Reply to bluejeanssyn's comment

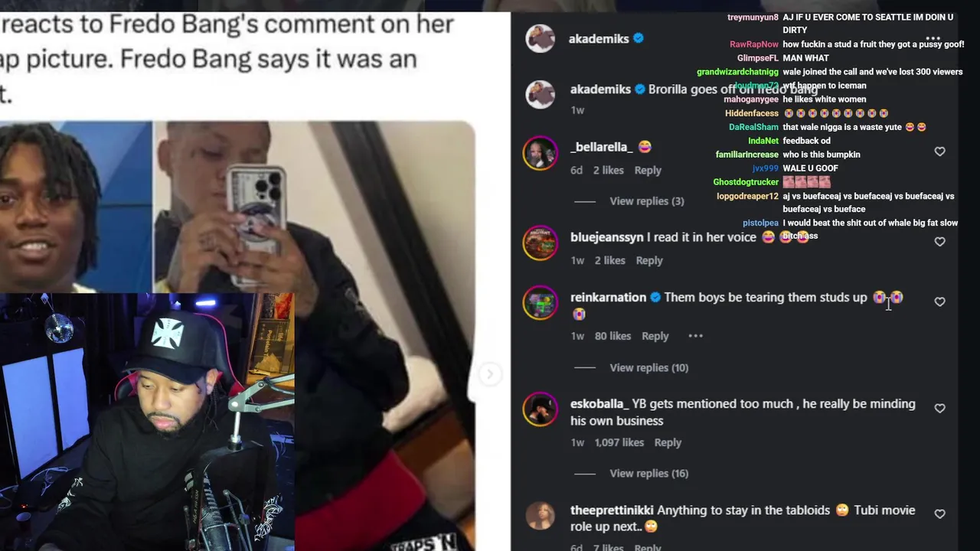pyautogui.click(x=649, y=261)
